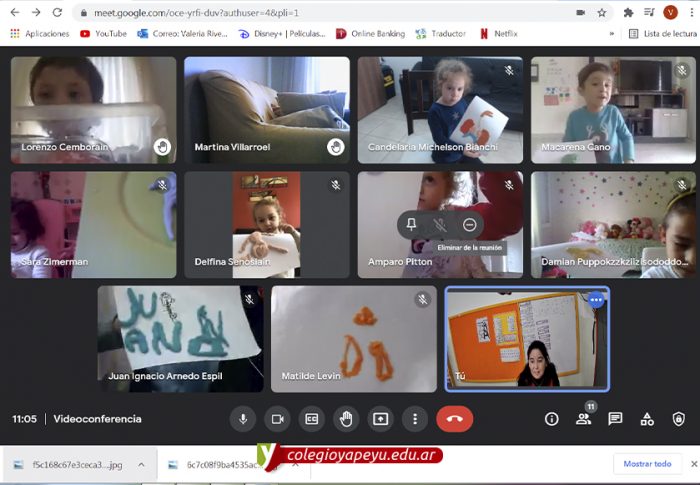The height and width of the screenshot is (485, 700).
Task: Open the activities panel
Action: (x=647, y=419)
